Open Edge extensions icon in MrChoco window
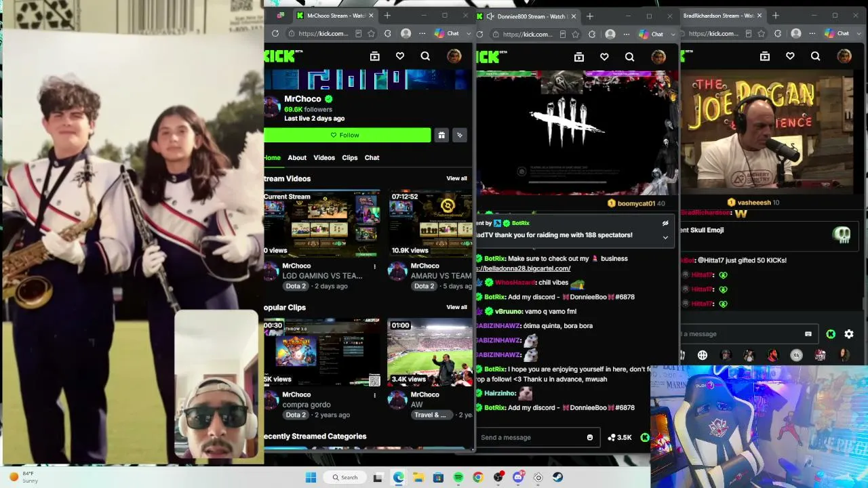The height and width of the screenshot is (488, 868). point(387,33)
